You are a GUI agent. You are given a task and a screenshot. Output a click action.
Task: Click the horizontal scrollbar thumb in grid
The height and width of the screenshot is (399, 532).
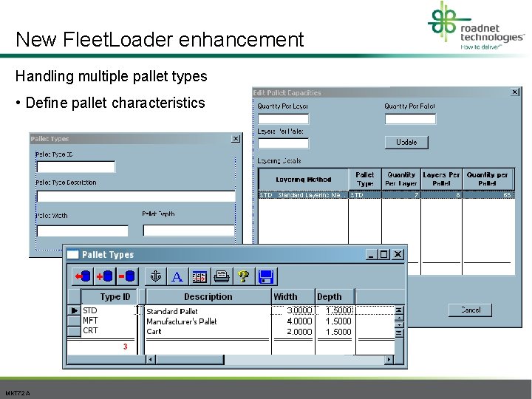click(x=190, y=359)
